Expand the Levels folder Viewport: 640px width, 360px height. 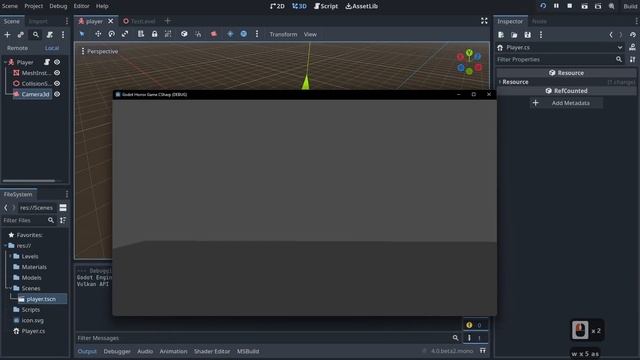[x=10, y=256]
